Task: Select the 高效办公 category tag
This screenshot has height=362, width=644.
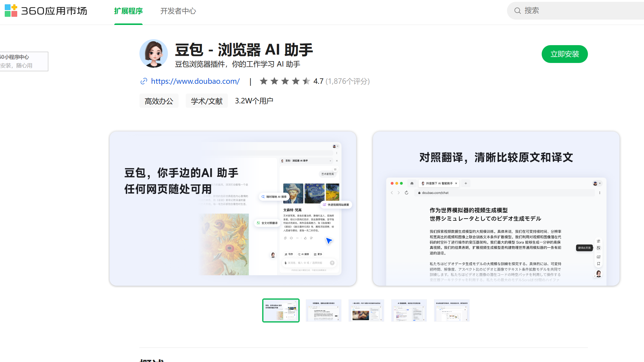Action: (x=159, y=101)
